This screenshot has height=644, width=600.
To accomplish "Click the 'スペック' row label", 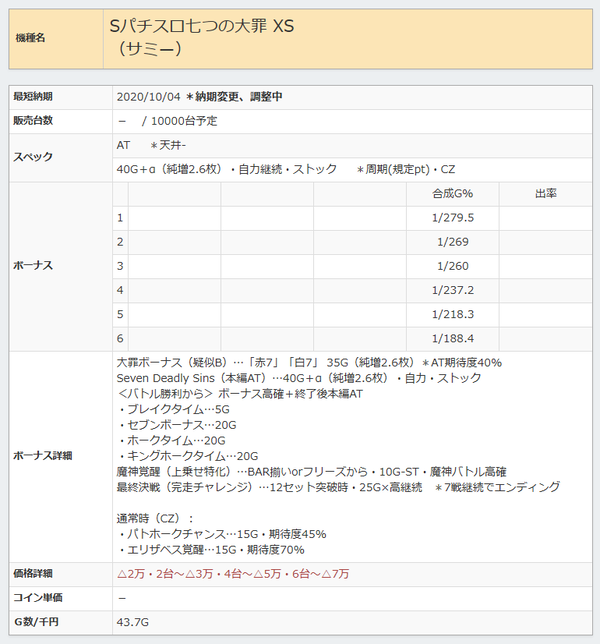I will (33, 157).
